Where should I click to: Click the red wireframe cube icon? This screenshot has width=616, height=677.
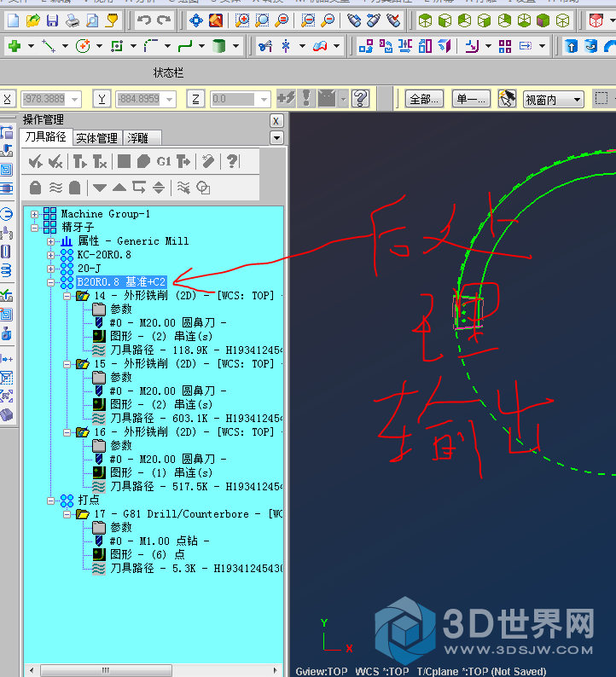coord(596,20)
